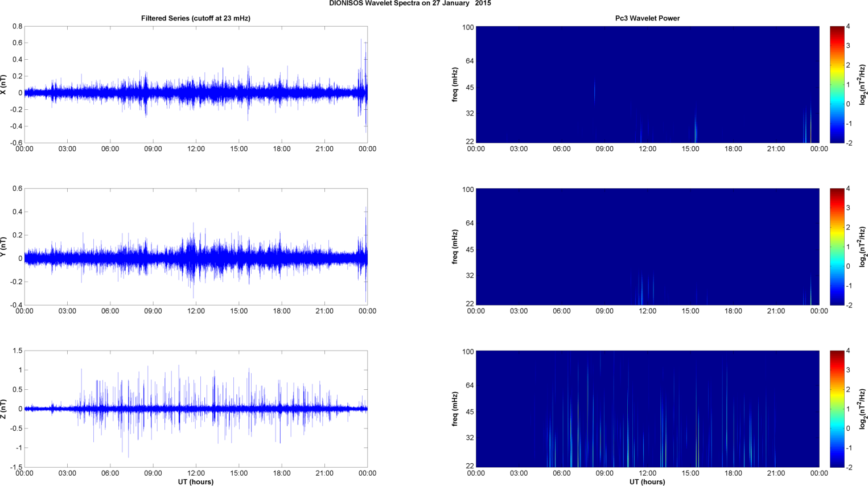Image resolution: width=868 pixels, height=486 pixels.
Task: Click the 0.8 tick on the X (nT) axis
Action: (x=17, y=27)
